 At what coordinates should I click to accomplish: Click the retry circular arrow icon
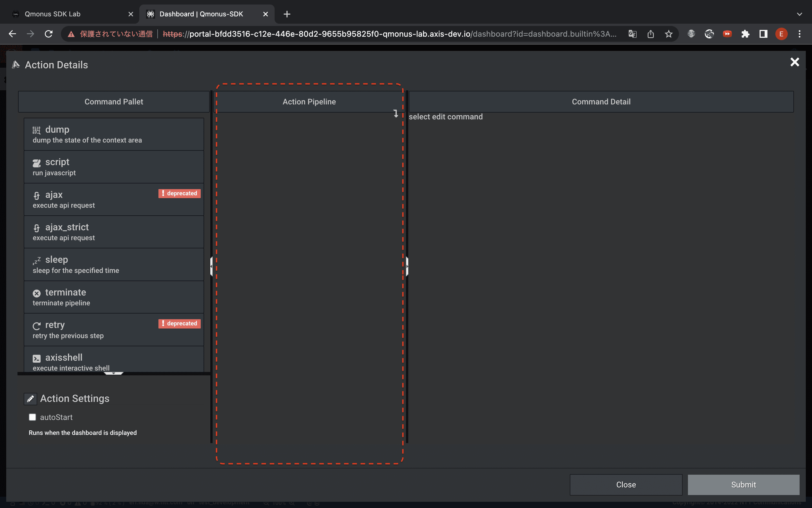[37, 326]
